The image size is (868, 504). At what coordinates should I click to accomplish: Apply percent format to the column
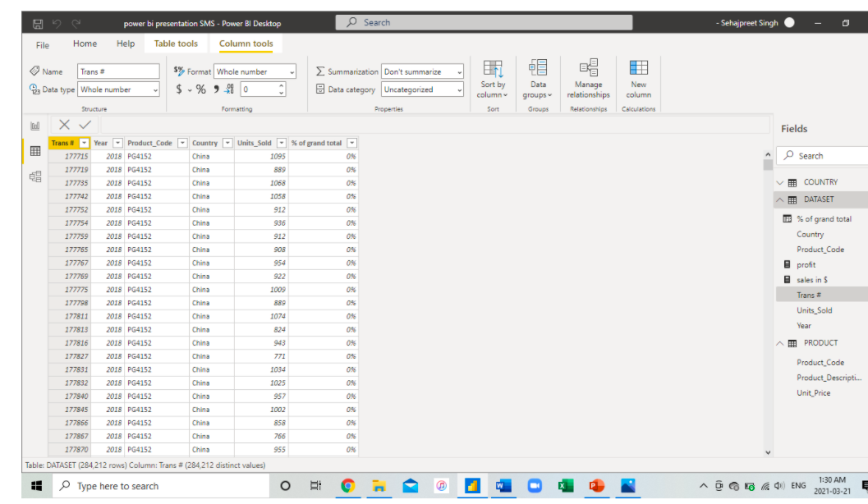pyautogui.click(x=201, y=89)
